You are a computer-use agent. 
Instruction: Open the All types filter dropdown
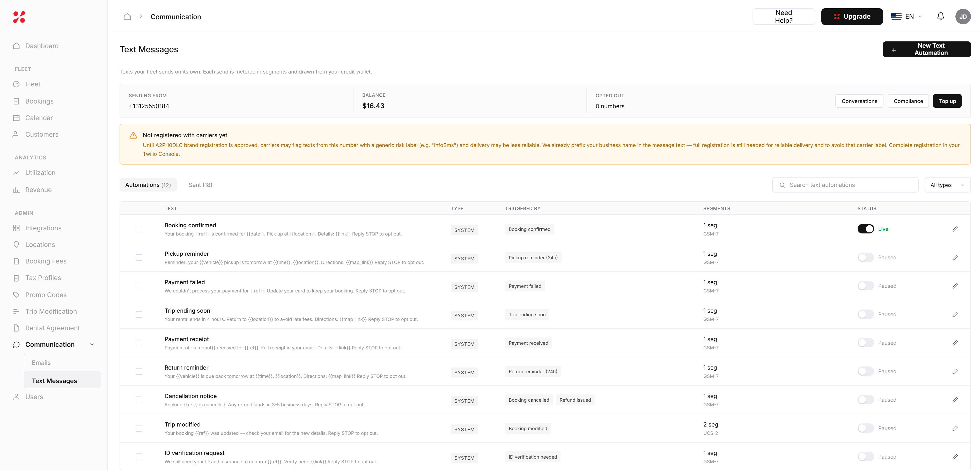pos(947,185)
